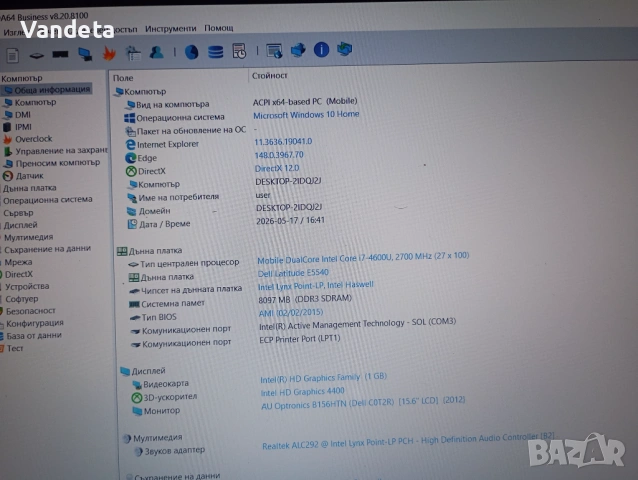
Task: Select the Звуков адаптер row
Action: (170, 451)
